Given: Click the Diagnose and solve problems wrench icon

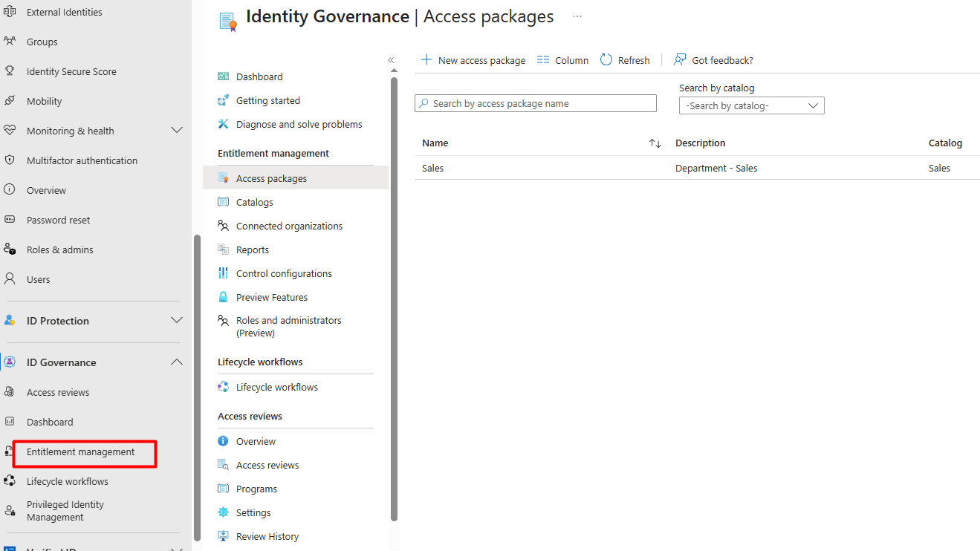Looking at the screenshot, I should 223,124.
